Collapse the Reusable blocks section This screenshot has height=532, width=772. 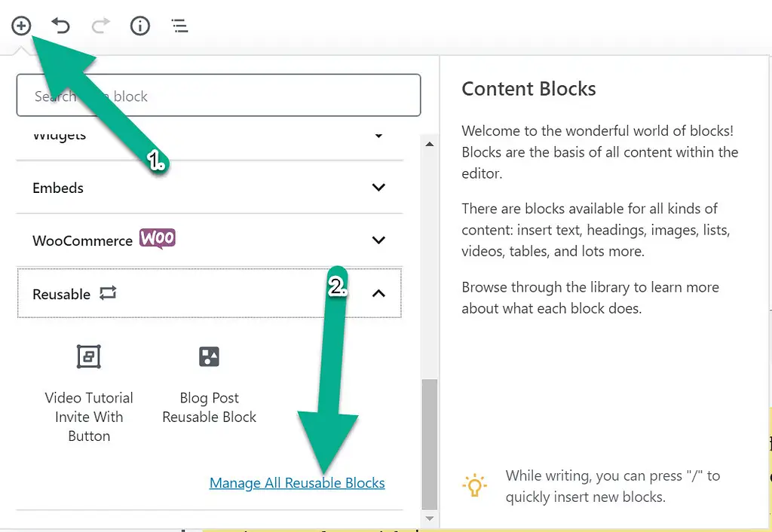coord(378,293)
